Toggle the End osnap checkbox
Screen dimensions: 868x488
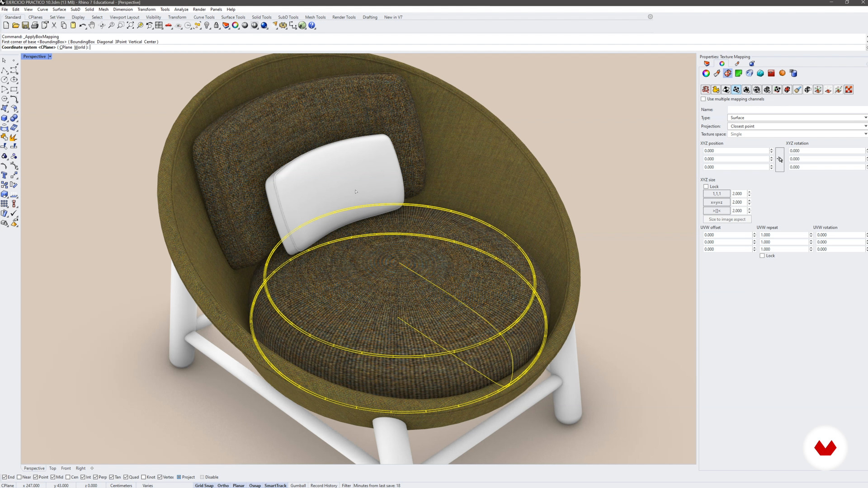pos(5,477)
